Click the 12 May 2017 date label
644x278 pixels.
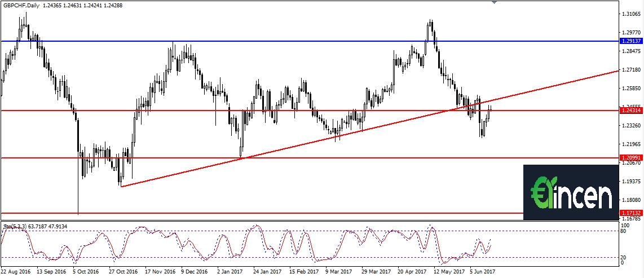pyautogui.click(x=448, y=272)
